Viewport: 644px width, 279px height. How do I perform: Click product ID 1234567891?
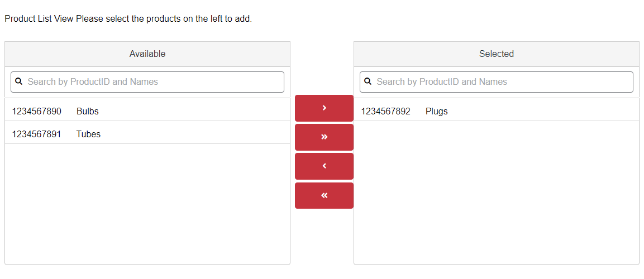pos(36,134)
